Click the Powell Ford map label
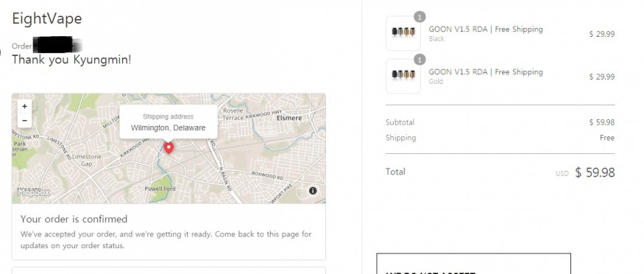 160,189
